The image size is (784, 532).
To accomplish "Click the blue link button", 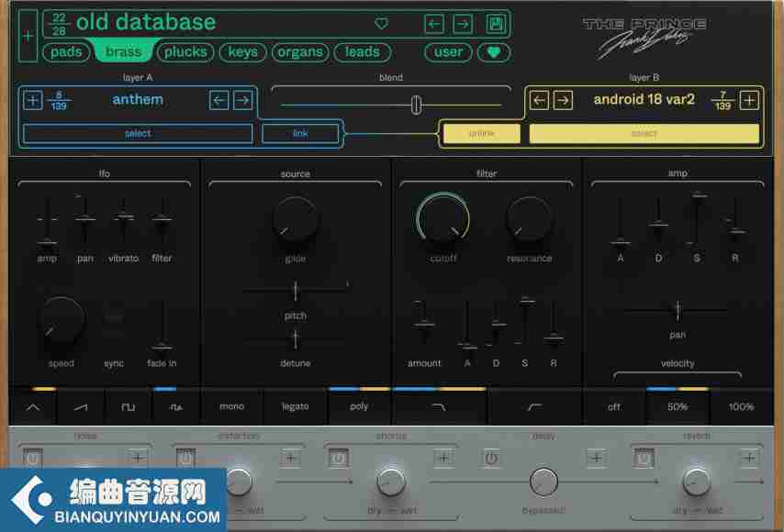I will point(300,133).
